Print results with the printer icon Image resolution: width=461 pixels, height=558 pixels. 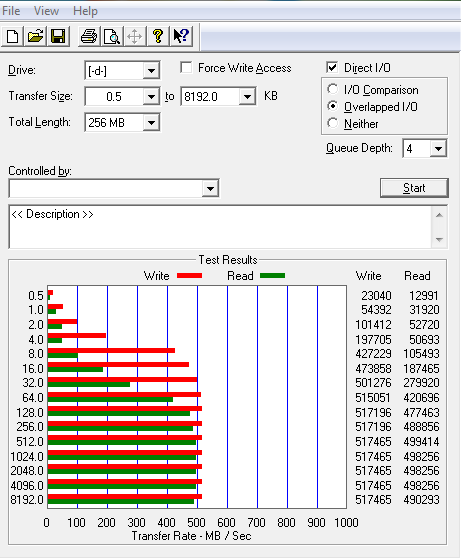coord(89,36)
